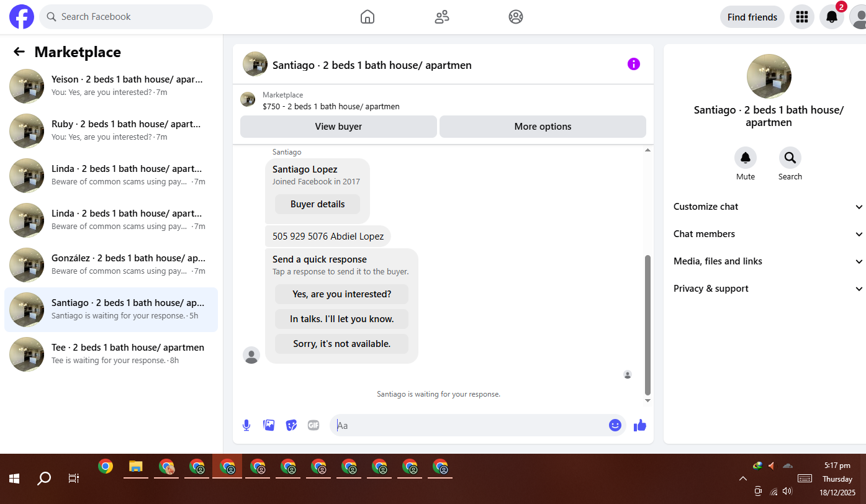The image size is (866, 504).
Task: Click message "505 929 5076 Abdiel Lopez"
Action: tap(328, 236)
